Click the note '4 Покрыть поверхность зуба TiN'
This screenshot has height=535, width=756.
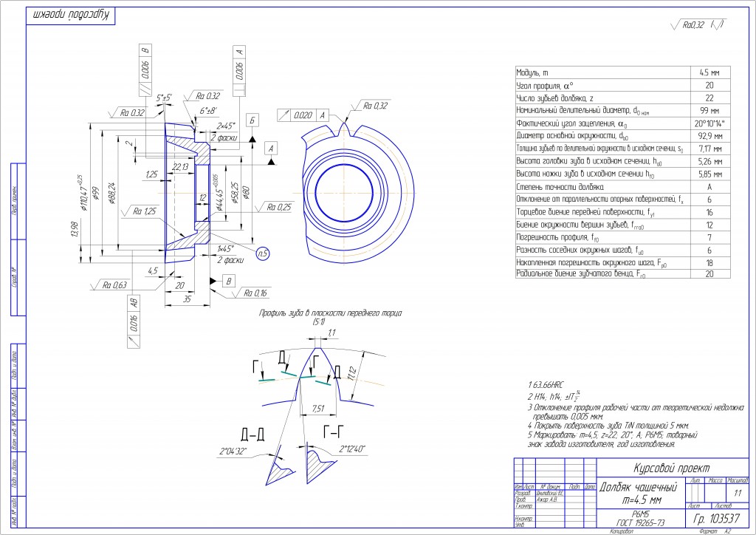pyautogui.click(x=608, y=426)
